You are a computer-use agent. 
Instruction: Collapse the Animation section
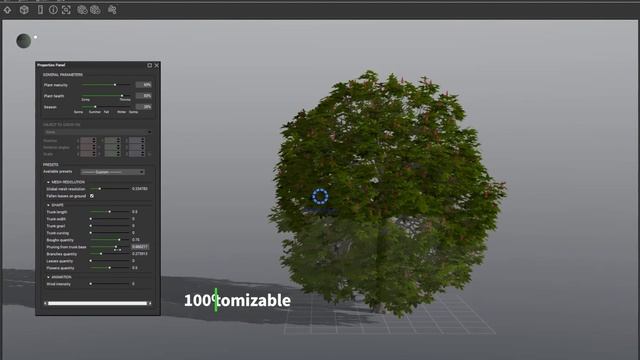click(x=48, y=277)
